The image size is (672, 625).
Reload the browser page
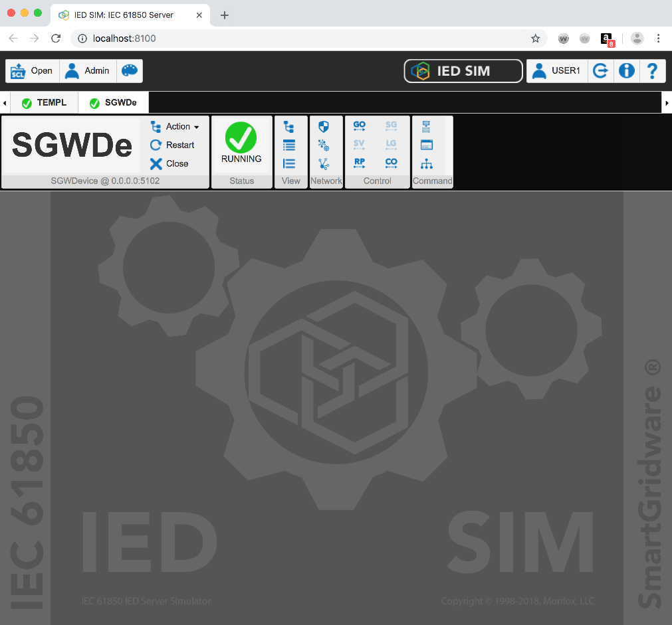pos(56,39)
